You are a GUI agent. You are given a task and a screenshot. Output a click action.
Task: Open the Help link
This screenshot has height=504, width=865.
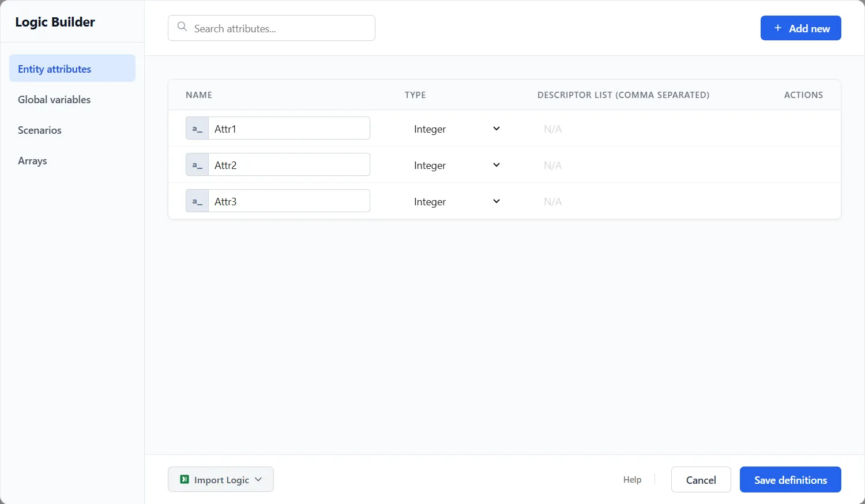(632, 479)
